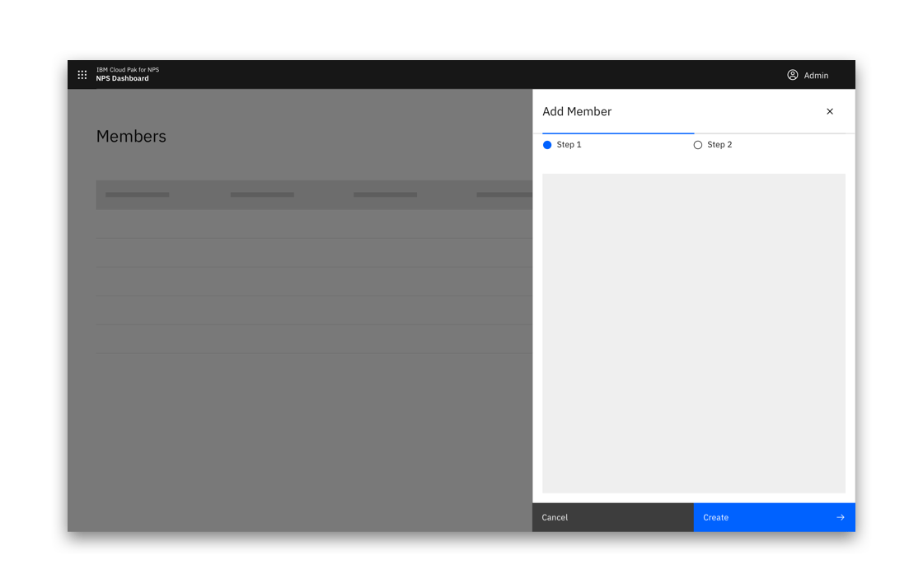Open the app switcher grid icon

point(82,74)
